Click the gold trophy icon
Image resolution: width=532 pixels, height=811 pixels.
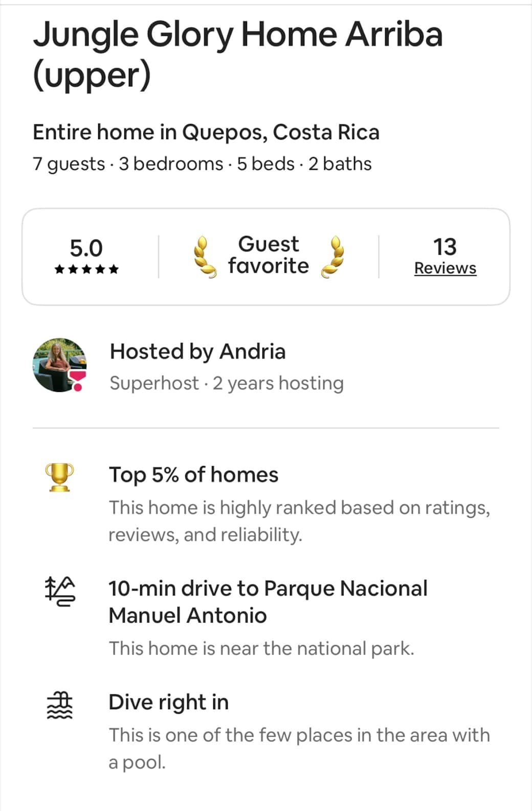pos(59,477)
